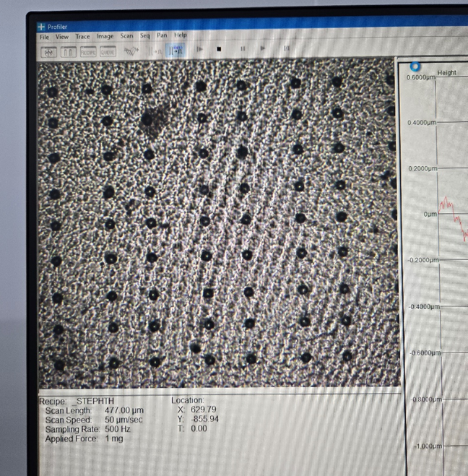
Task: Open the Seq menu
Action: click(145, 35)
